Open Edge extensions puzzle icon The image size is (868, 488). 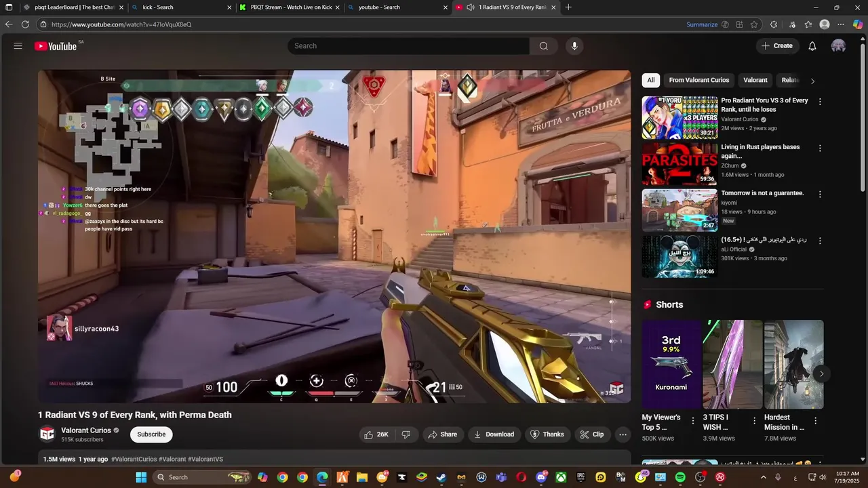(x=774, y=24)
